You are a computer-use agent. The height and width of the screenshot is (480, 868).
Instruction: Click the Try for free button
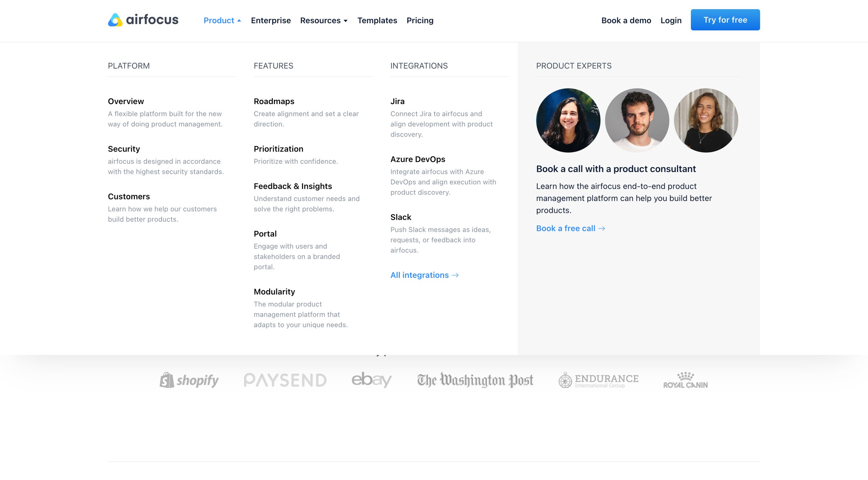tap(725, 20)
